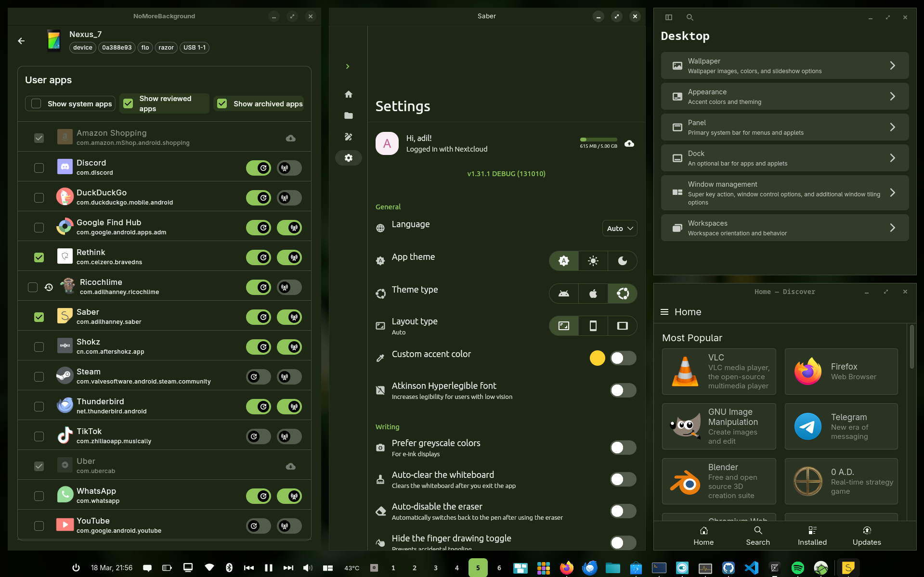Enable Atkinson Hyperlegible font switch
Viewport: 924px width, 577px height.
623,390
